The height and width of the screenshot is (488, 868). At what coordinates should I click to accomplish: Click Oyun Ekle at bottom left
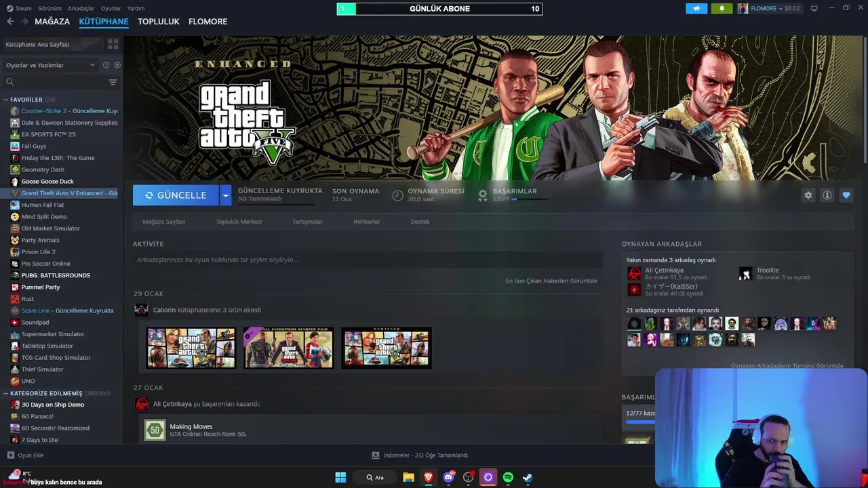click(x=25, y=455)
